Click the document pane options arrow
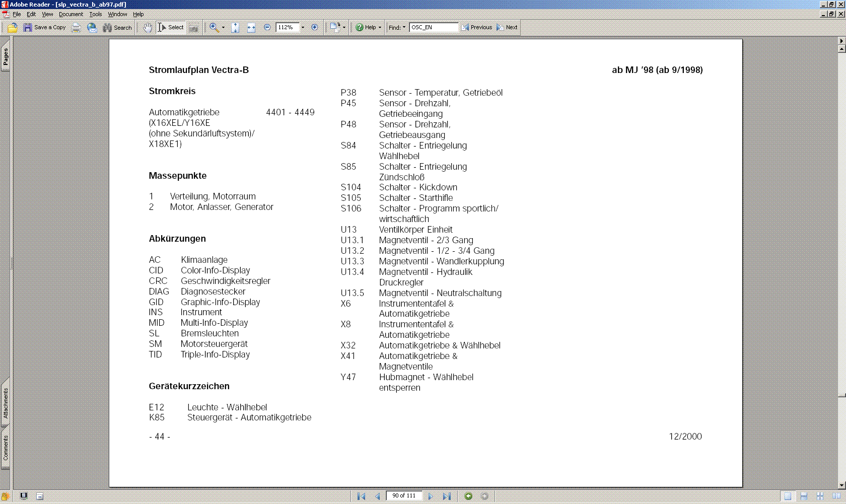 841,41
